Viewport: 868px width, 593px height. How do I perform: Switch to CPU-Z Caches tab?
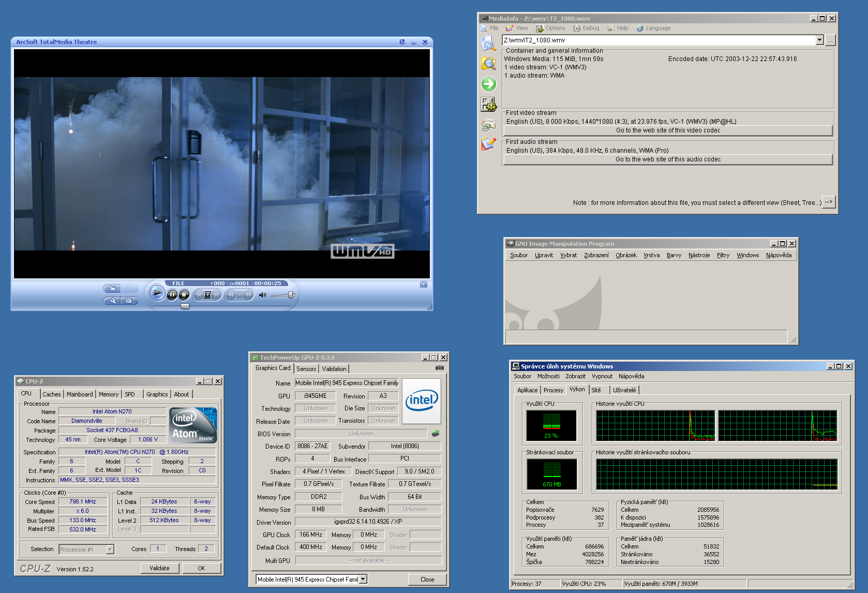tap(52, 394)
